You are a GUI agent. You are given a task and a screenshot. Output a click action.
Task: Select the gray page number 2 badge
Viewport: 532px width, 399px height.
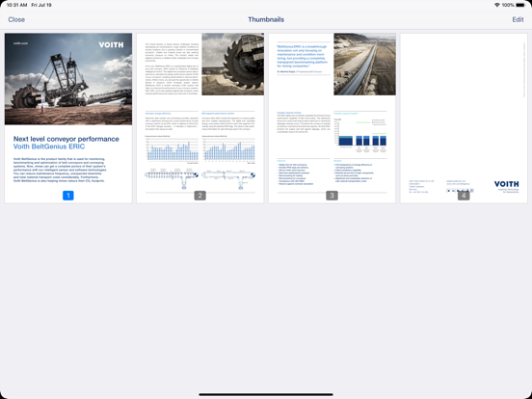200,196
